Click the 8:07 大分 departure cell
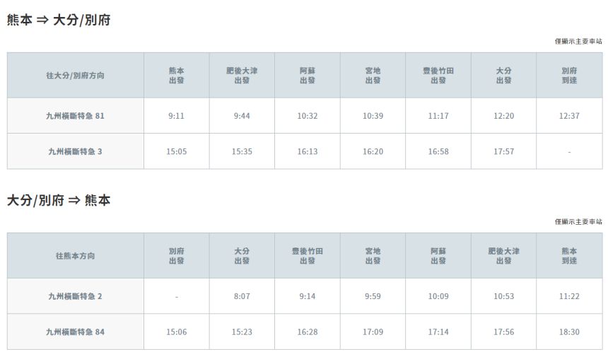The height and width of the screenshot is (364, 608). [242, 296]
